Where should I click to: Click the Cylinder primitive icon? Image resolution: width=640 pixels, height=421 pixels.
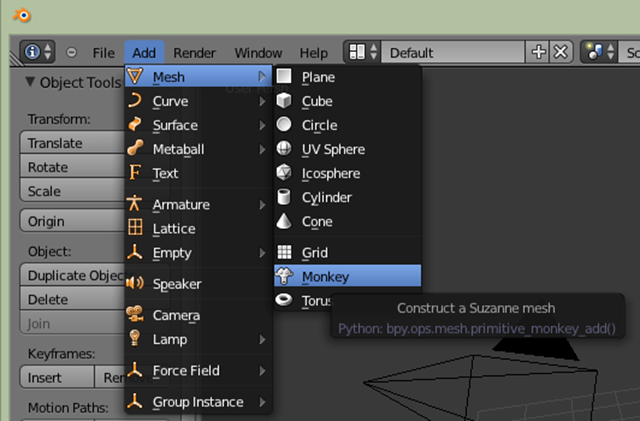(x=284, y=197)
